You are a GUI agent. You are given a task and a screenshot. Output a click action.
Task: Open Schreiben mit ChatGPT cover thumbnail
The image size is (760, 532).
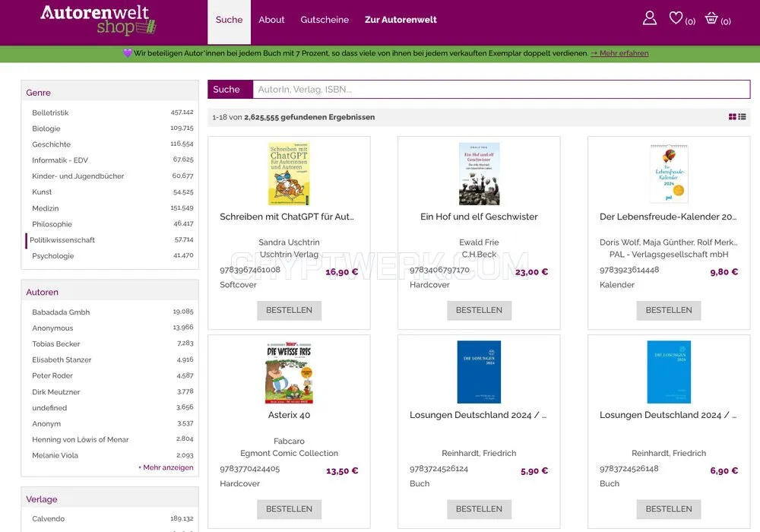point(289,173)
